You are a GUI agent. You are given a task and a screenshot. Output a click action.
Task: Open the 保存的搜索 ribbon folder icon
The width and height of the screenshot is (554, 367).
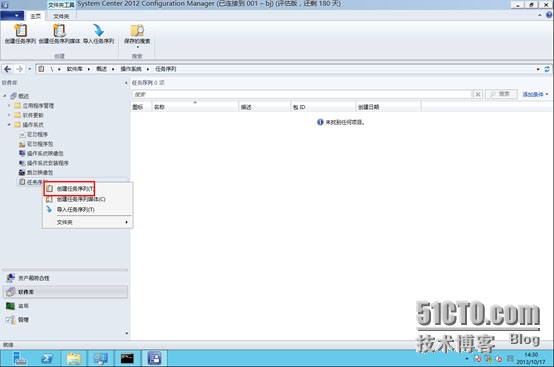[137, 31]
